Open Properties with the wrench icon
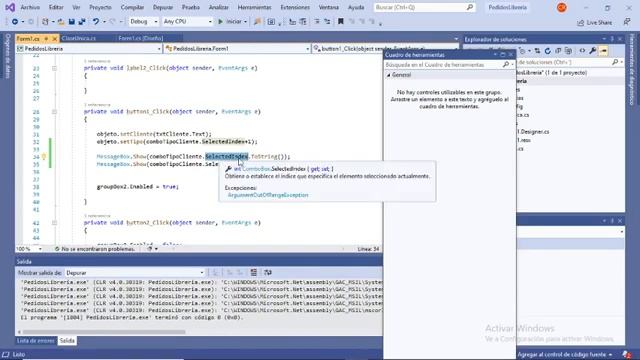The image size is (640, 360). pyautogui.click(x=593, y=51)
